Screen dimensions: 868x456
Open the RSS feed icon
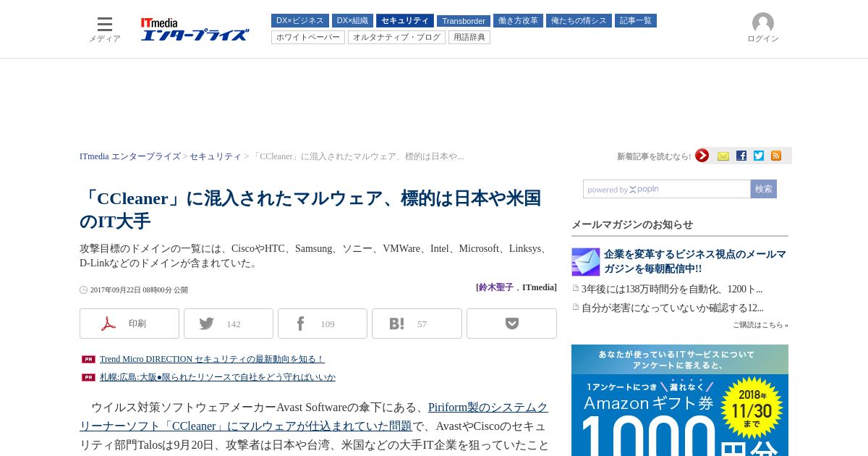[776, 156]
